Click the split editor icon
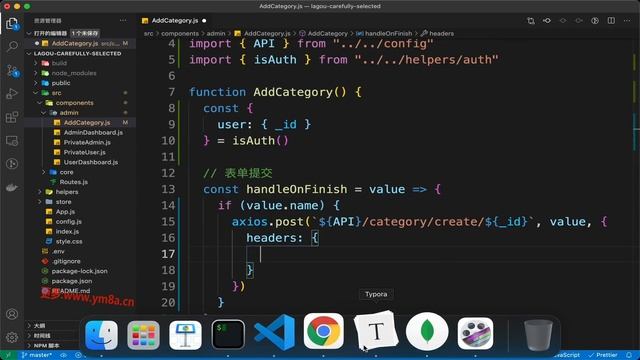640x360 pixels. click(611, 20)
